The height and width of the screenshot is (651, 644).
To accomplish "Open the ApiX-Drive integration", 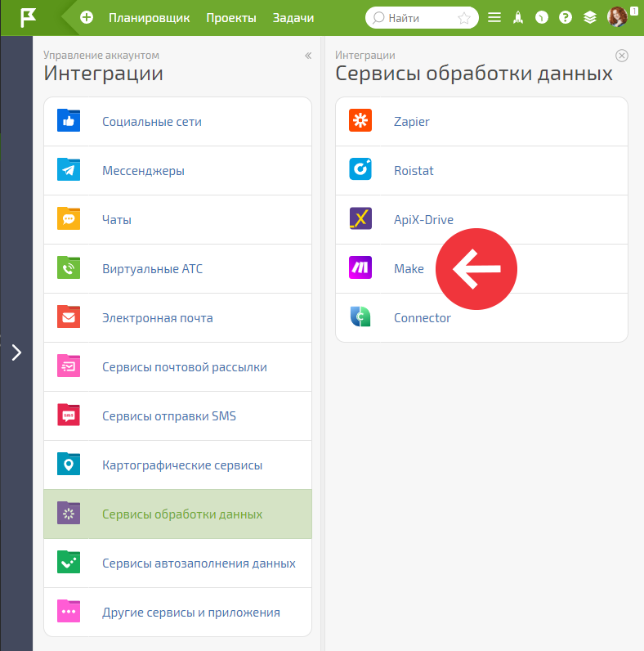I will point(481,220).
